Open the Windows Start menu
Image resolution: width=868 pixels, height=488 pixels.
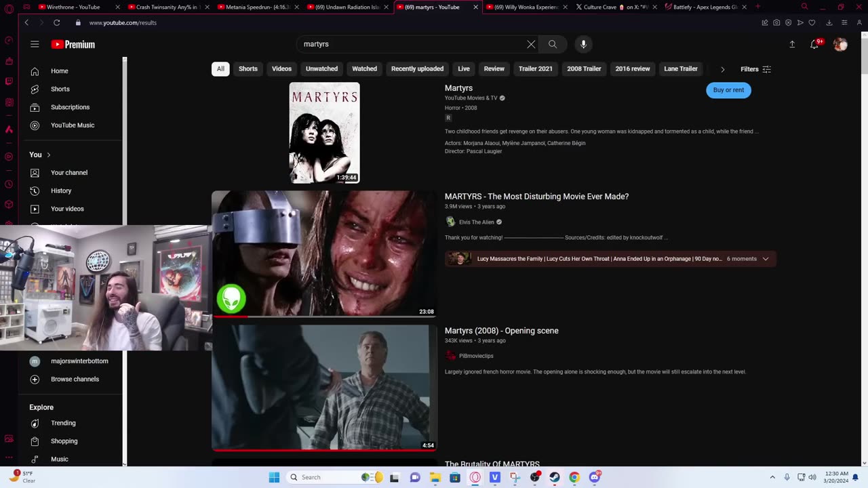coord(274,477)
